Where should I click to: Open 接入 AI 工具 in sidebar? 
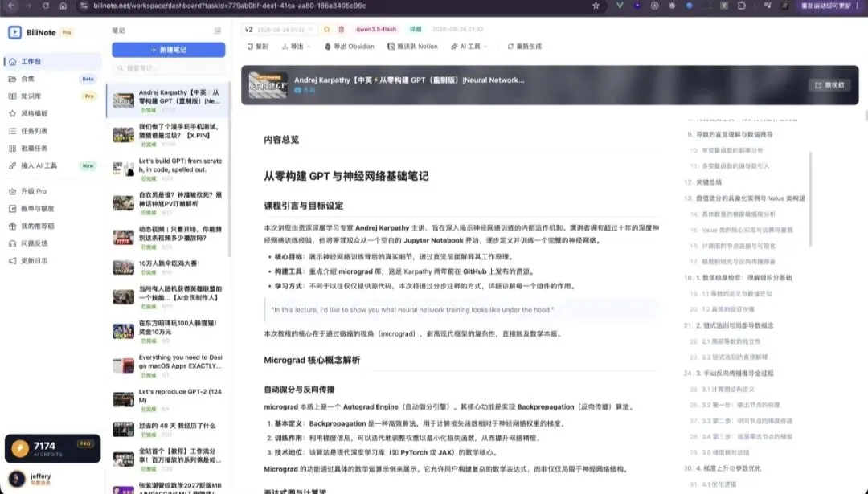[x=52, y=165]
